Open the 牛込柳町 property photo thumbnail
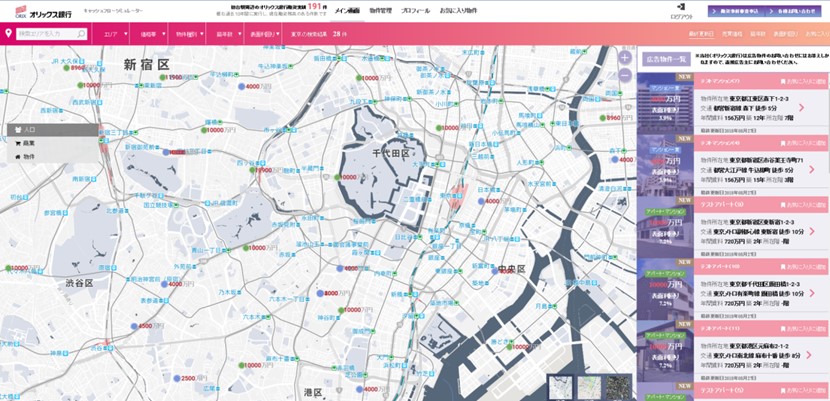 (x=665, y=165)
